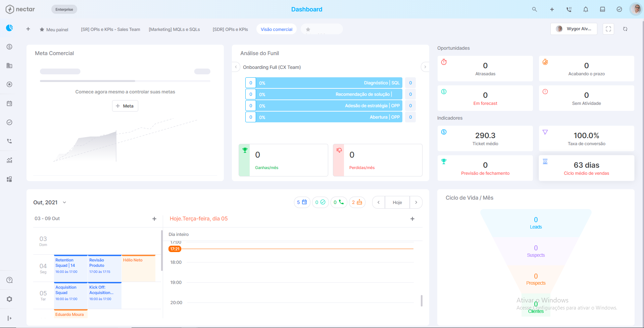Click the Diagnóstico | SQL funnel bar
Image resolution: width=644 pixels, height=328 pixels.
(x=329, y=83)
